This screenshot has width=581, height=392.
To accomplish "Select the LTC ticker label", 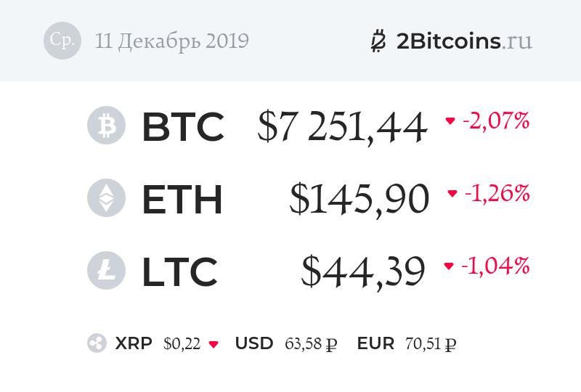I will pos(179,271).
